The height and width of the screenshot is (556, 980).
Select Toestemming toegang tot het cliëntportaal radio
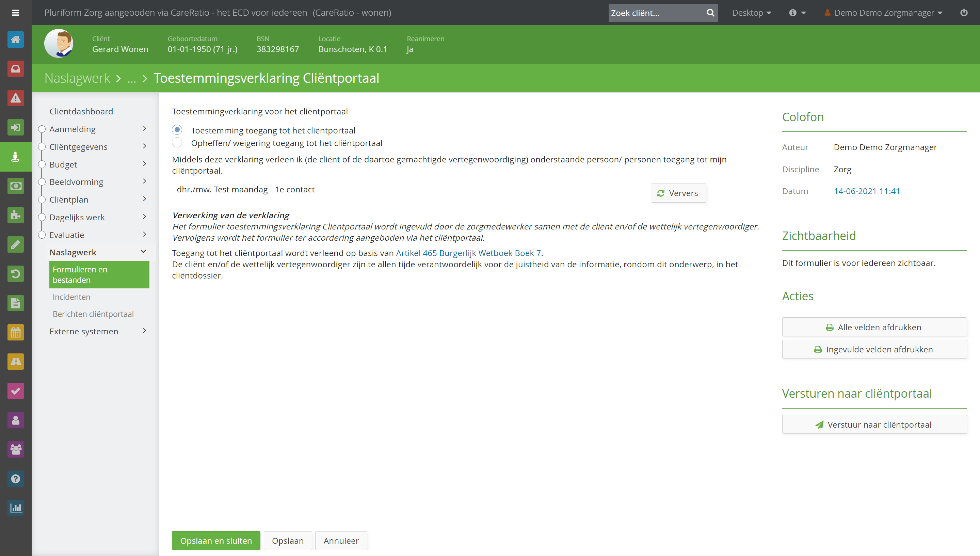coord(177,130)
